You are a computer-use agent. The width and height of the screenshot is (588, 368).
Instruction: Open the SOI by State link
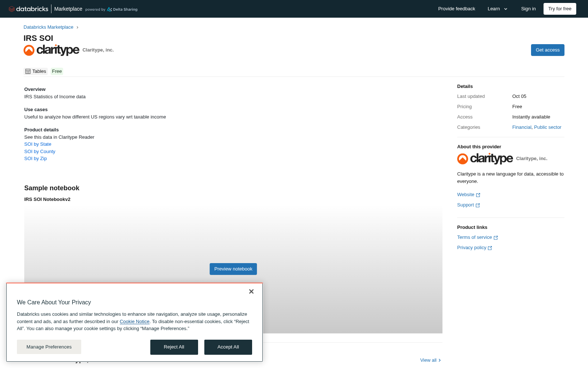38,144
